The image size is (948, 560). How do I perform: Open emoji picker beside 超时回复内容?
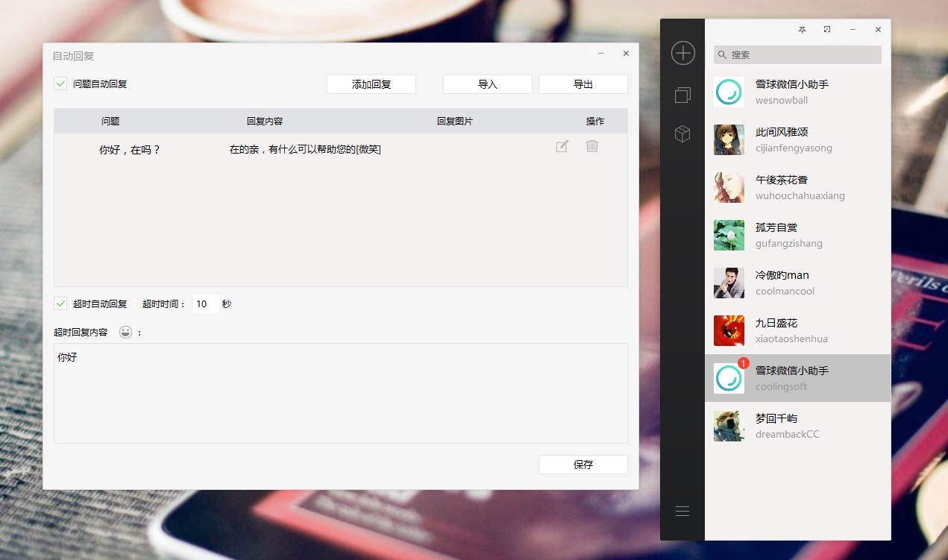125,332
